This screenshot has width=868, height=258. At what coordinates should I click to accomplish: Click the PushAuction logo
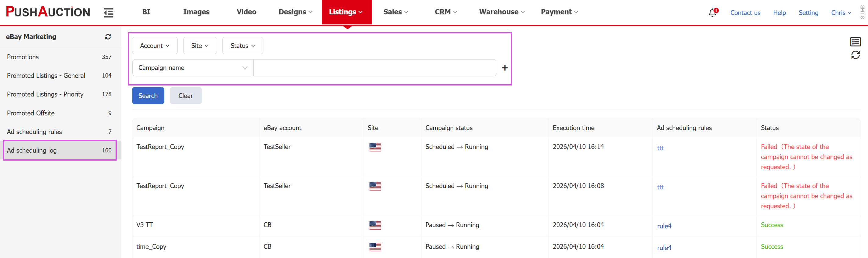tap(48, 12)
